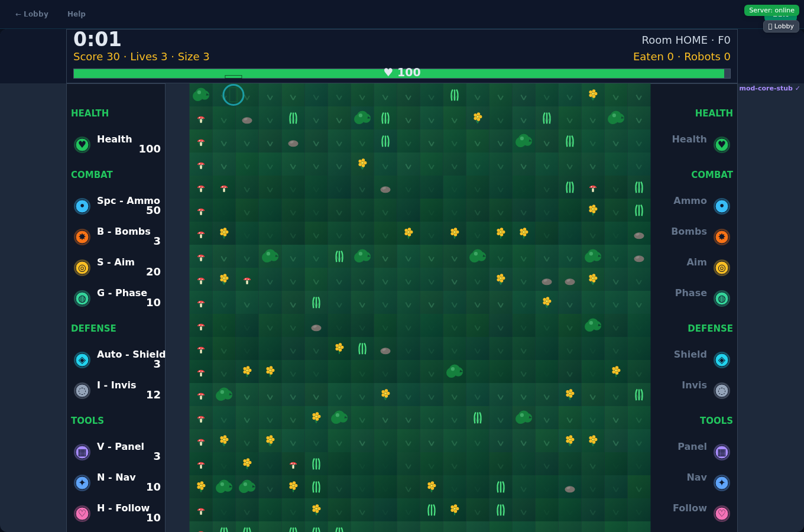Click the heart icon in the right-hand Health row
The width and height of the screenshot is (804, 532).
pyautogui.click(x=722, y=145)
